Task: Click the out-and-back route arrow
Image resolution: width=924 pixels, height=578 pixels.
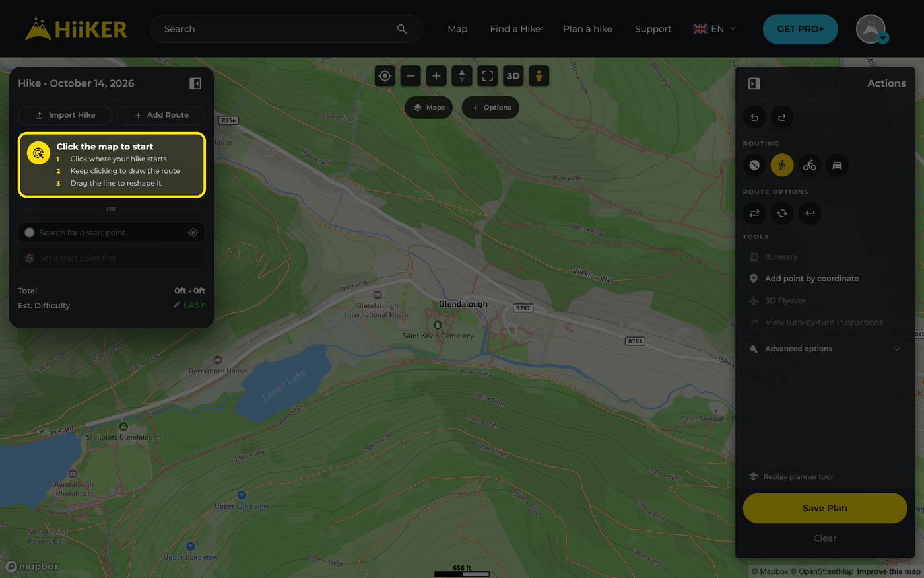Action: (810, 213)
